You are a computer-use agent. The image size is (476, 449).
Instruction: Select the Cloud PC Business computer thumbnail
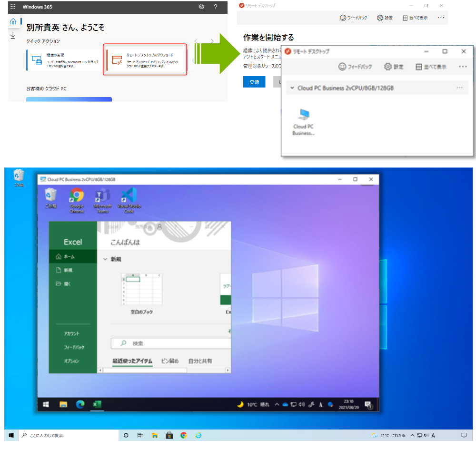click(303, 122)
